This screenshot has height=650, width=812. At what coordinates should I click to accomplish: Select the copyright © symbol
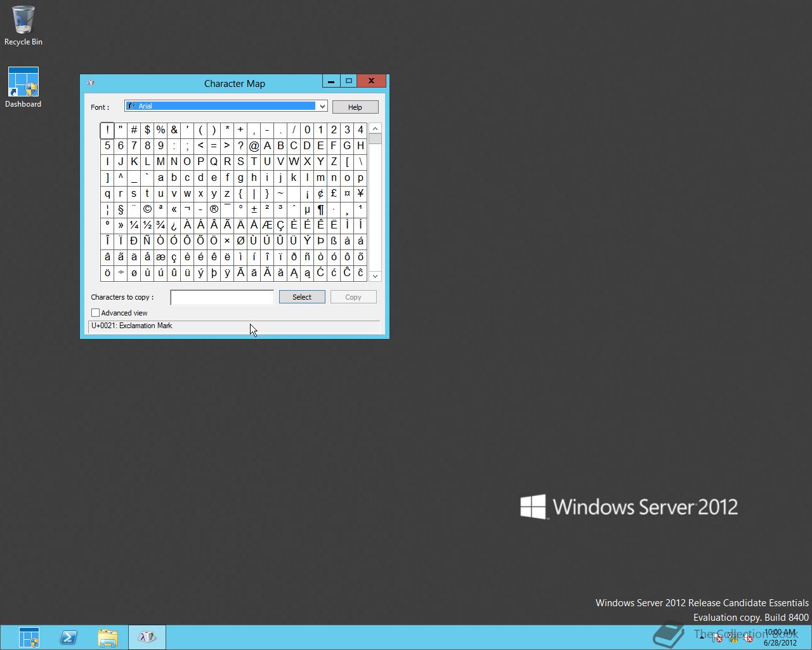(x=147, y=209)
